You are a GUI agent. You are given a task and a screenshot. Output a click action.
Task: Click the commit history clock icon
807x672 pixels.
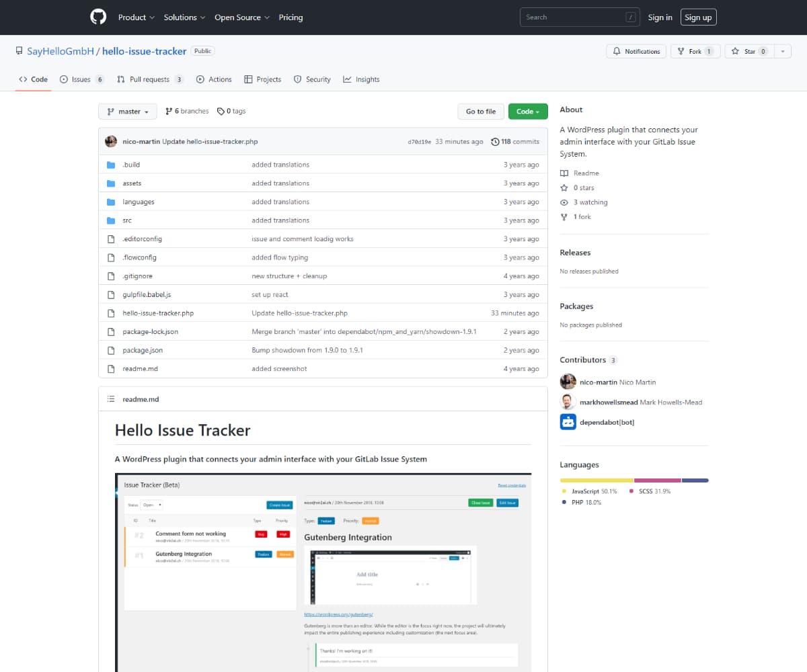tap(495, 142)
